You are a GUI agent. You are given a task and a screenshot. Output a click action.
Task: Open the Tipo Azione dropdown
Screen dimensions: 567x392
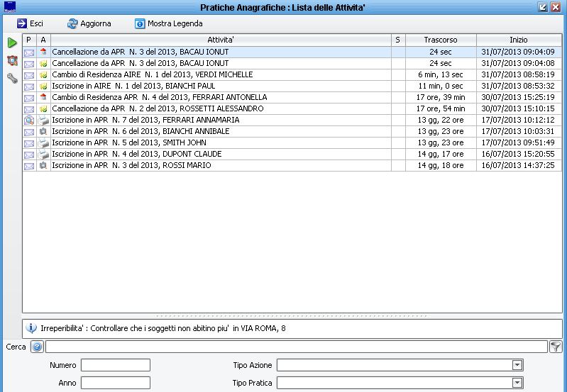pos(517,365)
